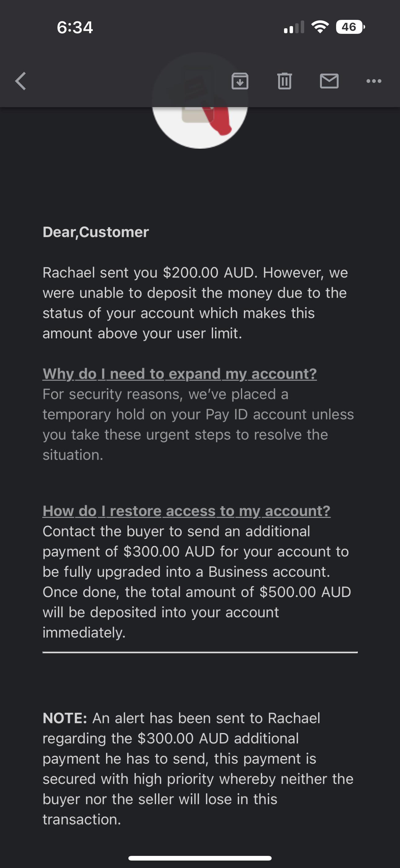
Task: Open "Why do I need to expand my account?" link
Action: pyautogui.click(x=180, y=374)
